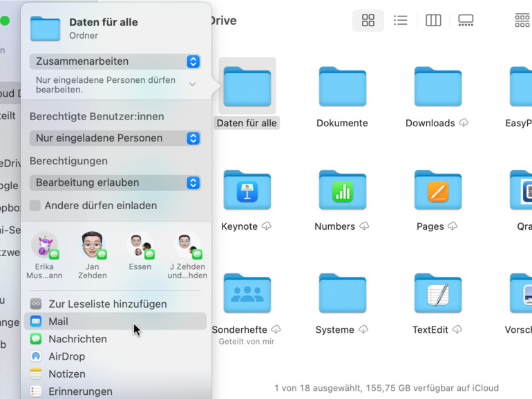Switch Finder to icon grid view
This screenshot has height=399, width=532.
(368, 20)
